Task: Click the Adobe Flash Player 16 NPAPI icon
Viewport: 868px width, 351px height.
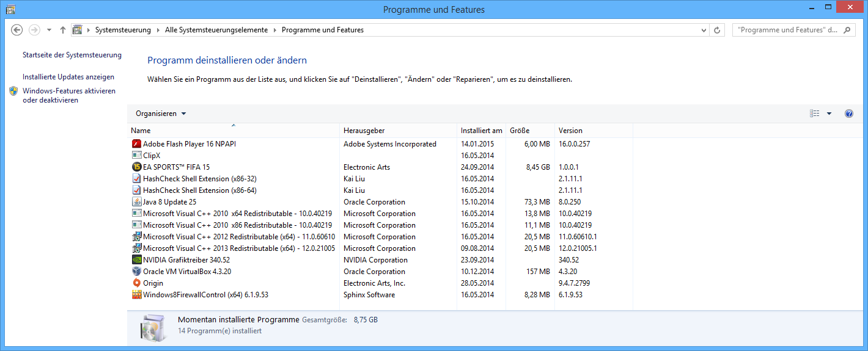Action: tap(137, 144)
